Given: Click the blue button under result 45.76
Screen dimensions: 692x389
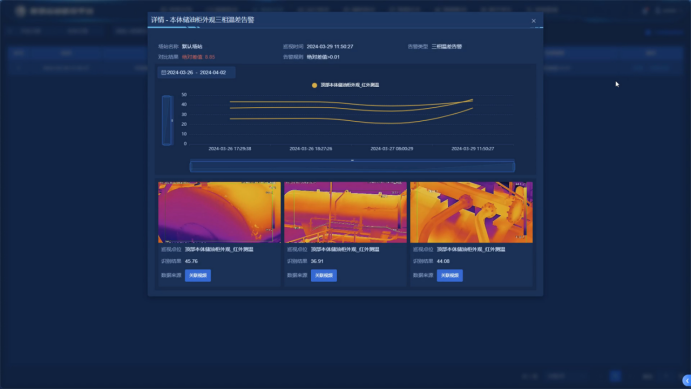Looking at the screenshot, I should 198,276.
